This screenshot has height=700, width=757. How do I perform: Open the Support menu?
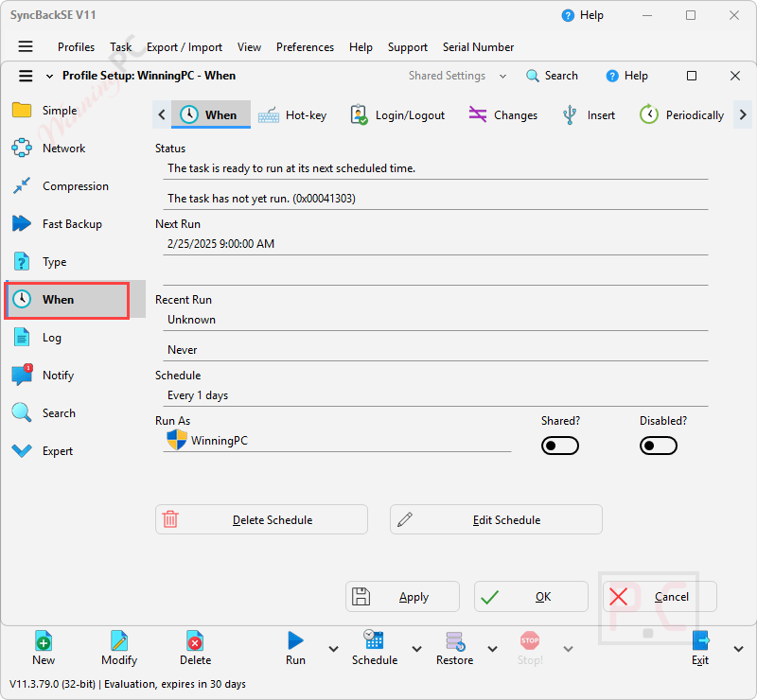[408, 47]
